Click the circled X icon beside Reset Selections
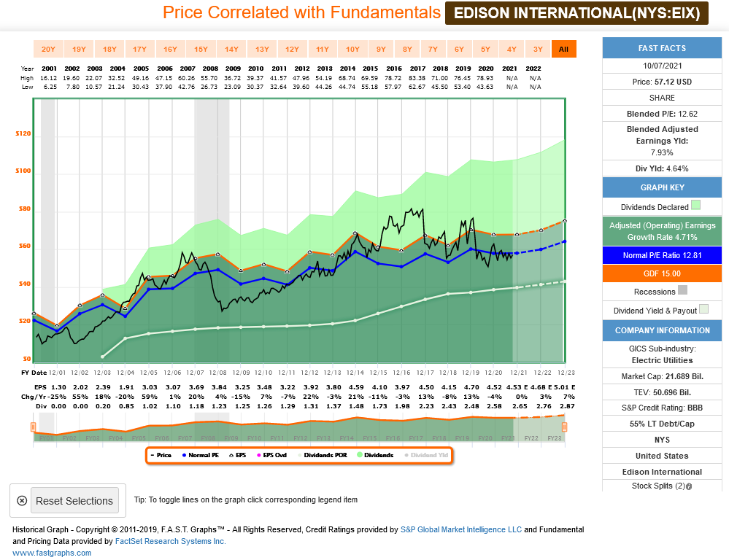729x560 pixels. pyautogui.click(x=22, y=500)
